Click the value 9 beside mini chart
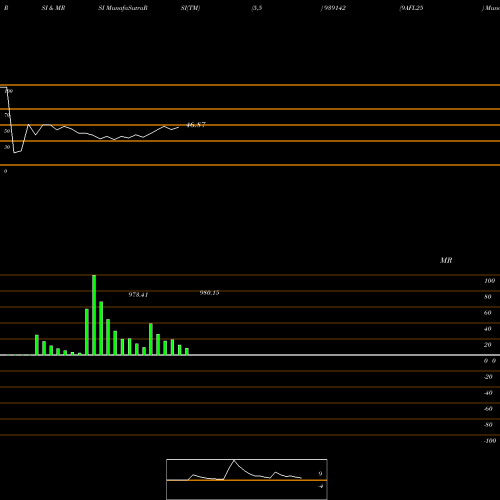 coord(320,474)
